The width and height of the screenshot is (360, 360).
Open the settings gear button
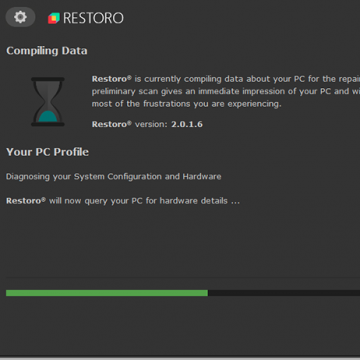point(20,17)
